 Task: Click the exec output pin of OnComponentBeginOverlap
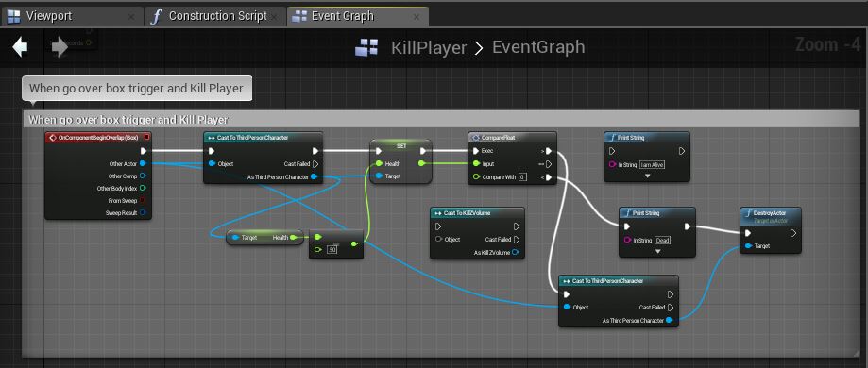pos(144,151)
